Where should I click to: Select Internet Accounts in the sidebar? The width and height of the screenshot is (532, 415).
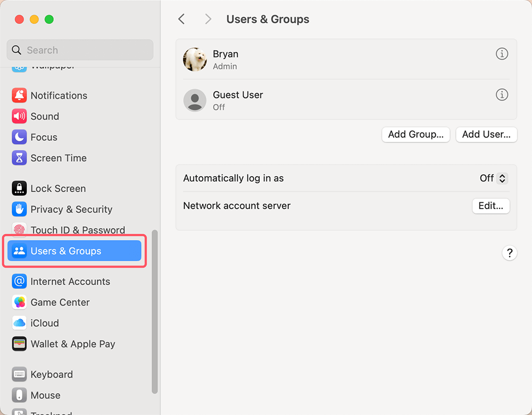(70, 281)
